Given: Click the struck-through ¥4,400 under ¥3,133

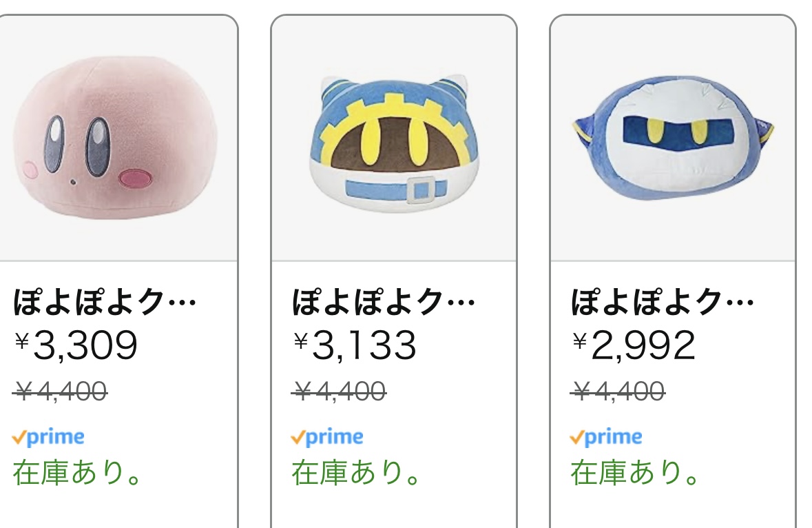Looking at the screenshot, I should coord(340,392).
